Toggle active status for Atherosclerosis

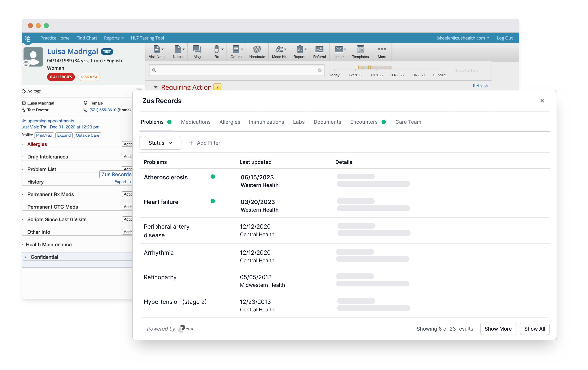pyautogui.click(x=213, y=177)
